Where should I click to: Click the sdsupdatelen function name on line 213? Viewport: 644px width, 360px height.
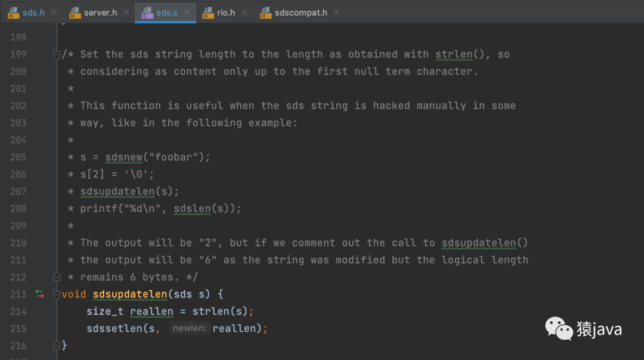(x=130, y=294)
